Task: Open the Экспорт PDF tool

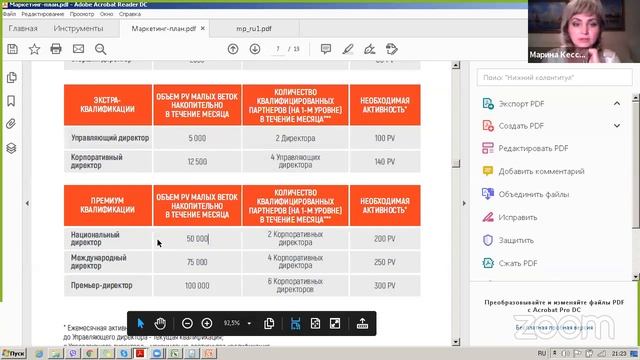Action: [521, 104]
